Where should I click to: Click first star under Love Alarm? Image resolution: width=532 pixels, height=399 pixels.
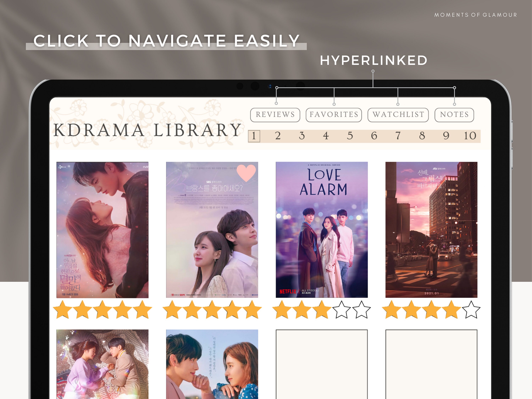(282, 309)
